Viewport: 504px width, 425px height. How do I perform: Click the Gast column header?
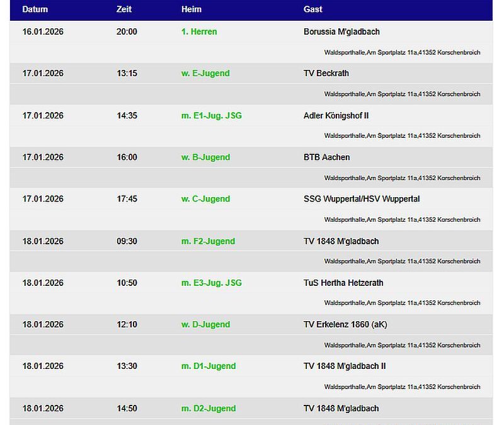pyautogui.click(x=312, y=9)
